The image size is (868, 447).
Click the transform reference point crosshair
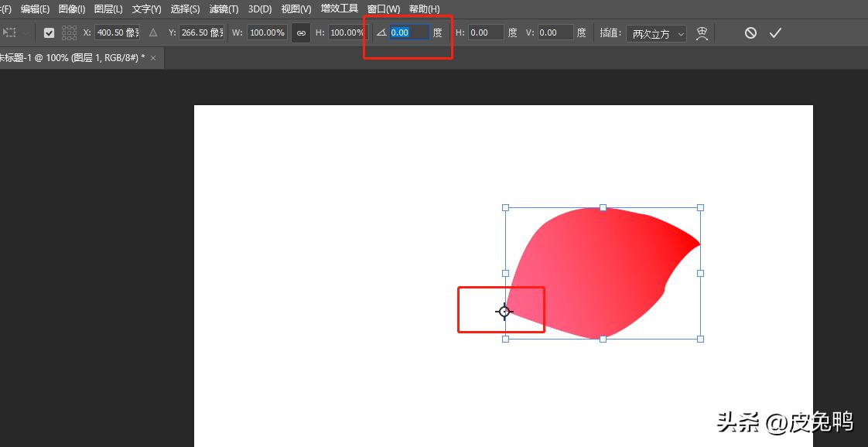[504, 312]
